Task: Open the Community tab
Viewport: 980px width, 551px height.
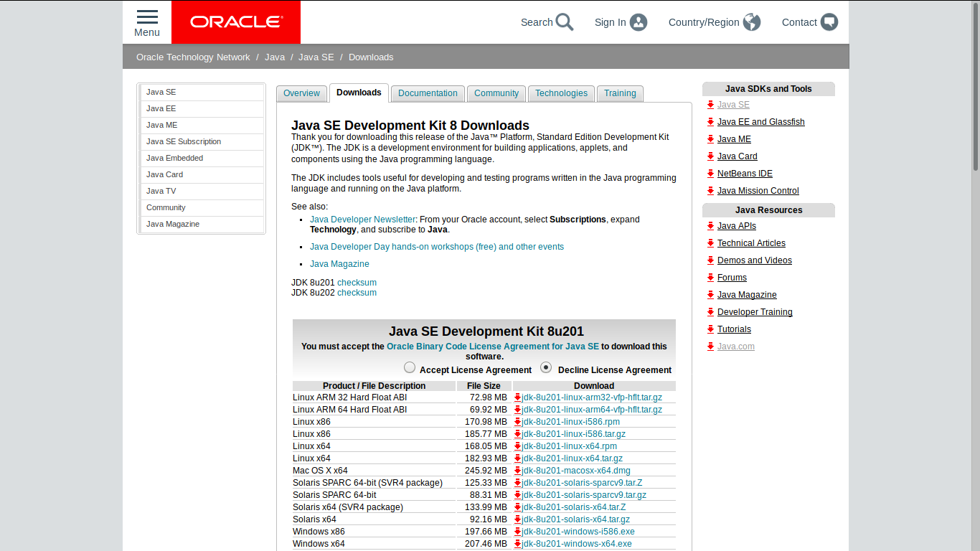Action: tap(496, 93)
